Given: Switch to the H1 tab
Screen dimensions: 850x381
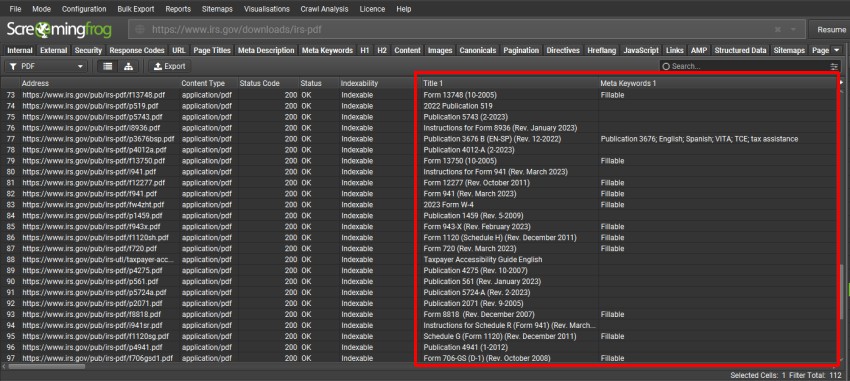Looking at the screenshot, I should coord(365,50).
